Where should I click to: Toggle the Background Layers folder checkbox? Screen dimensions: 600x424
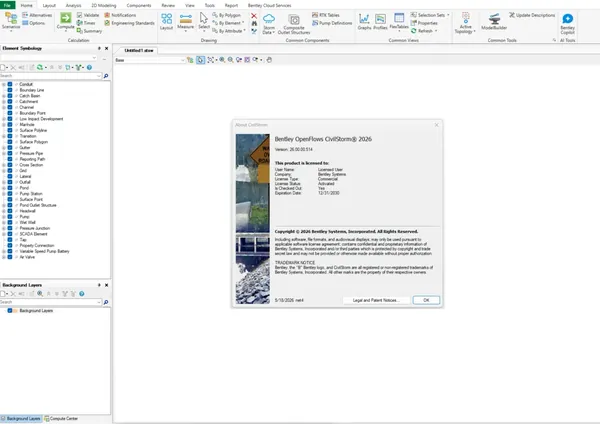click(x=10, y=311)
